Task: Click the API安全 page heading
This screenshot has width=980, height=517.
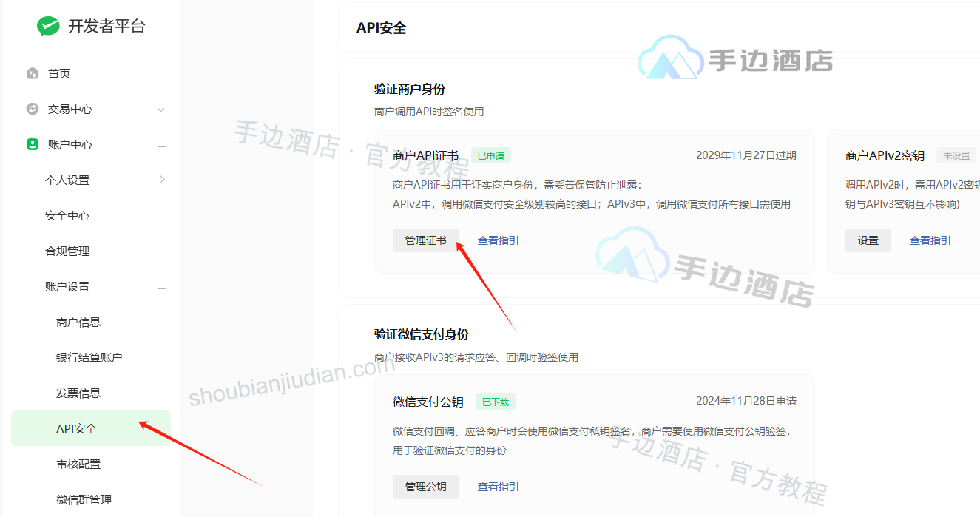Action: pos(382,28)
